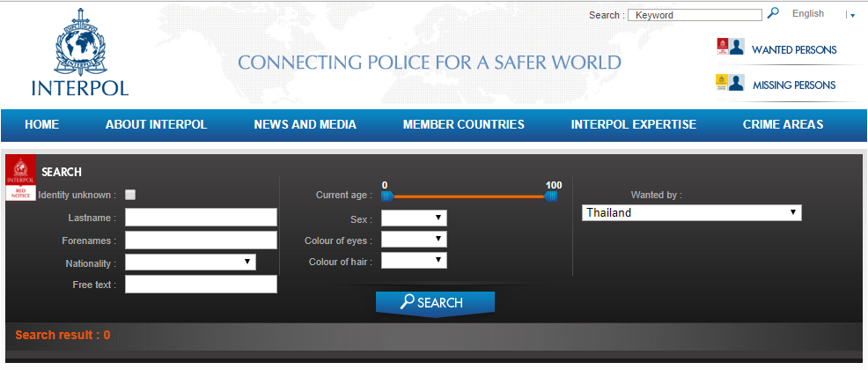
Task: Click the Red Notice badge in search panel
Action: click(20, 177)
